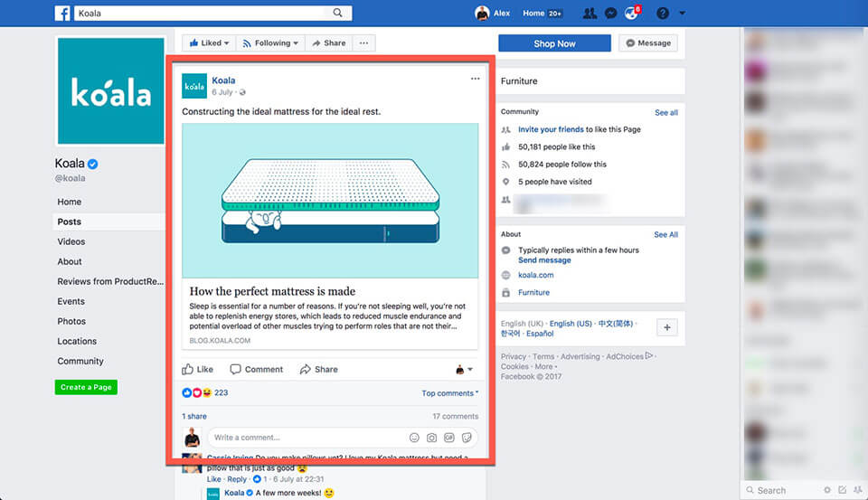Open the Messenger icon in top bar

(610, 14)
